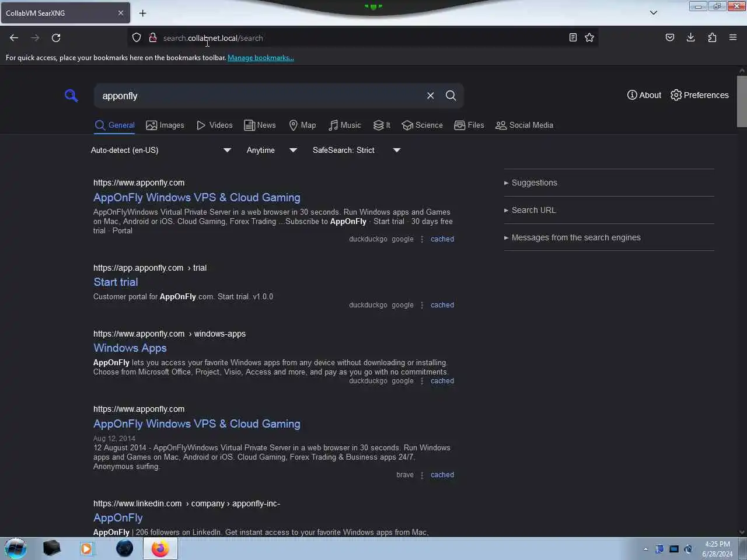Screen dimensions: 747x560
Task: Open the Firefox hamburger menu
Action: pos(733,37)
